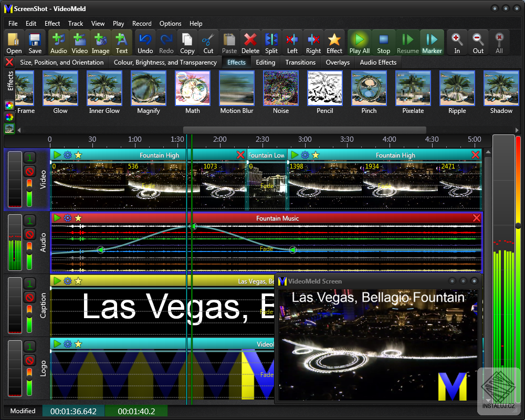Image resolution: width=525 pixels, height=420 pixels.
Task: Toggle the Caption track enable button
Action: click(29, 283)
